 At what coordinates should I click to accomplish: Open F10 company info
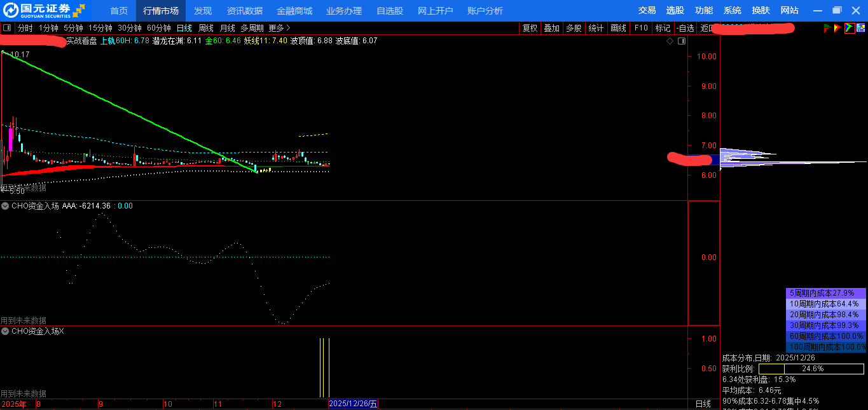641,28
